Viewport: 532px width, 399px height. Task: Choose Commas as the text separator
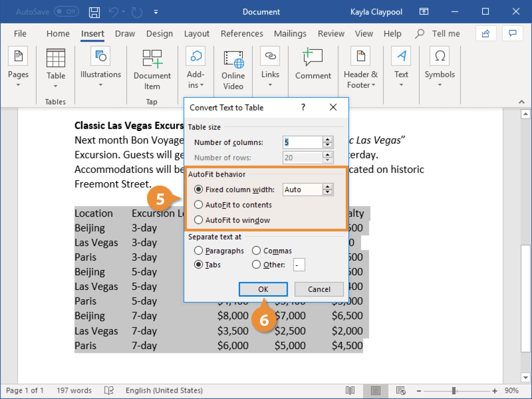point(255,250)
